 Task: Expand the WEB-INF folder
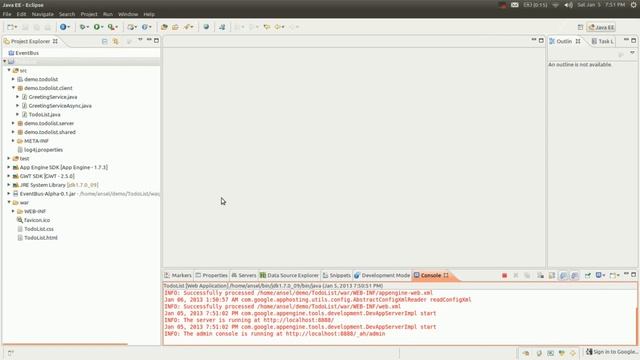pyautogui.click(x=13, y=211)
